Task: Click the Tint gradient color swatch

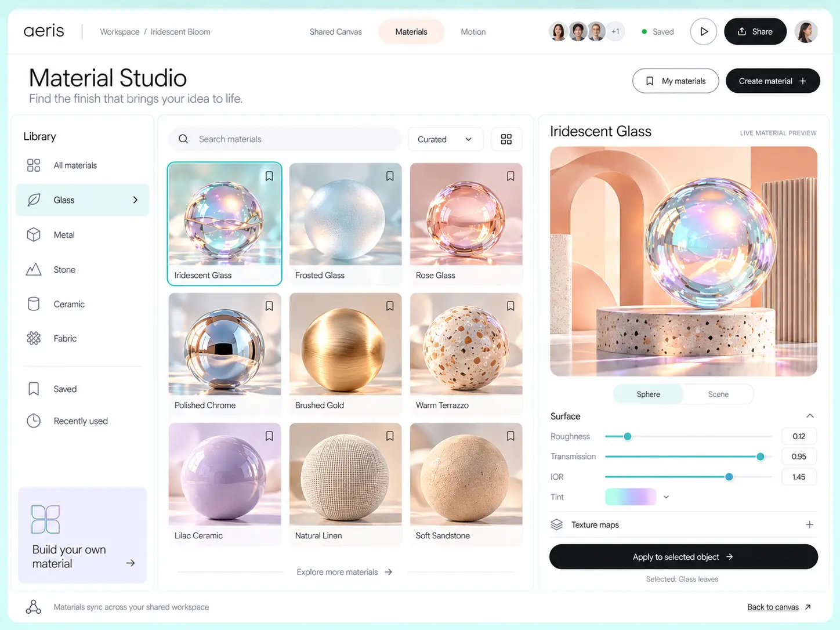Action: click(x=631, y=497)
